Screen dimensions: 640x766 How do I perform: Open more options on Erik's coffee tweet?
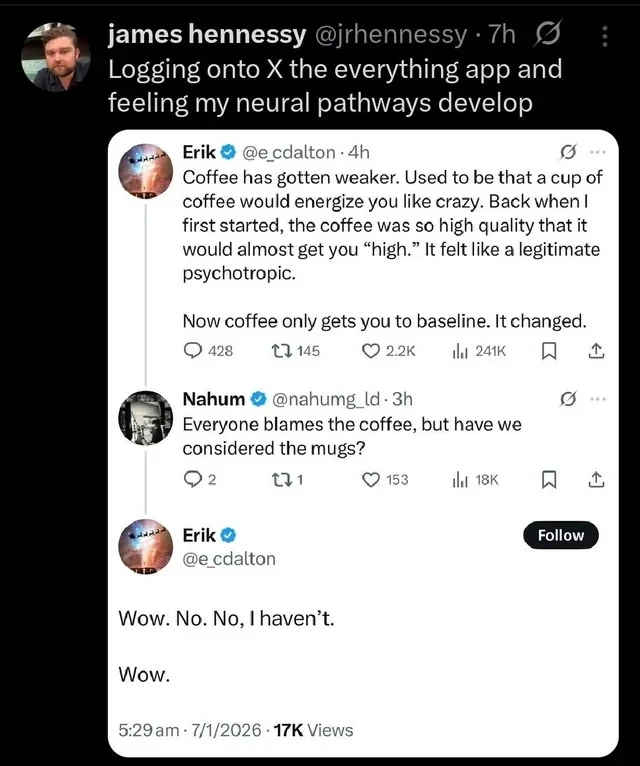click(598, 153)
